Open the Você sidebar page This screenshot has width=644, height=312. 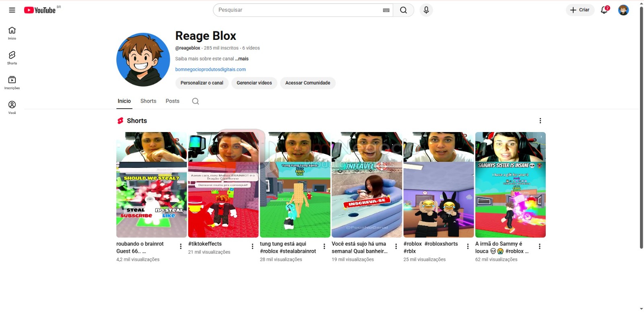(12, 107)
